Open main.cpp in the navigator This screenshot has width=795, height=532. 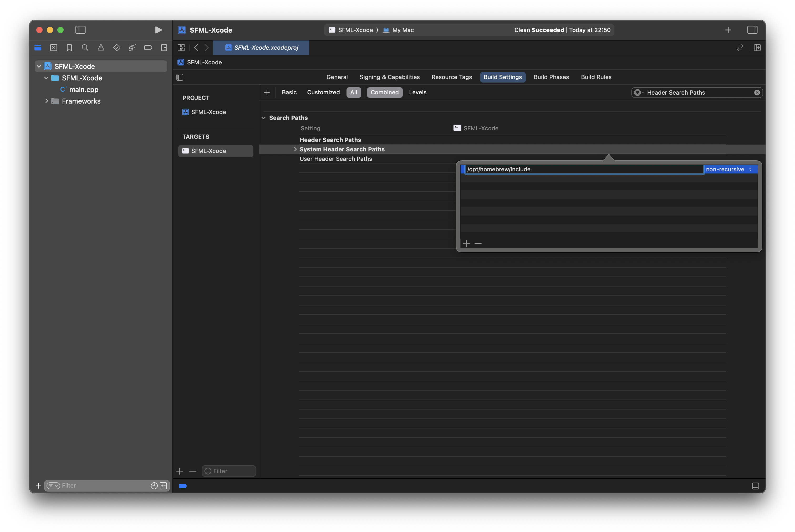(84, 89)
